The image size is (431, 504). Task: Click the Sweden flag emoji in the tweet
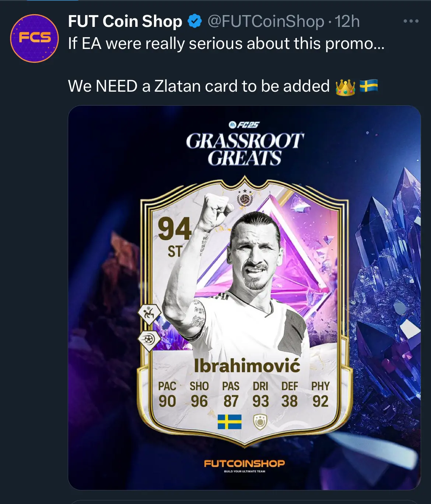click(368, 86)
